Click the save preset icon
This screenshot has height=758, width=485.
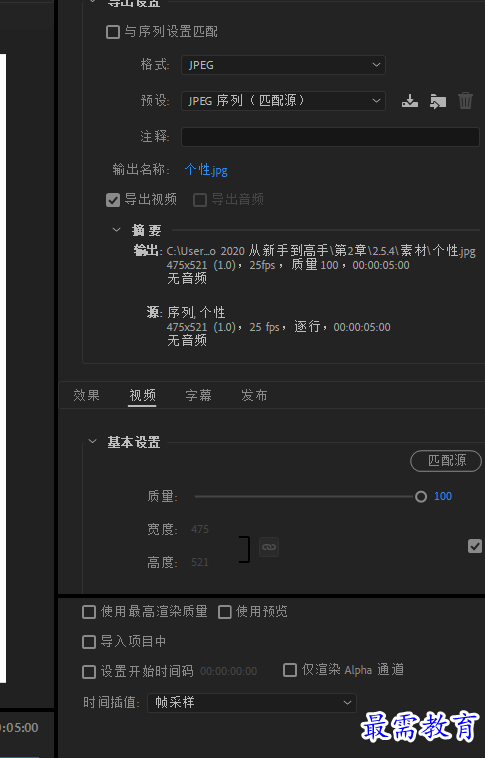410,101
